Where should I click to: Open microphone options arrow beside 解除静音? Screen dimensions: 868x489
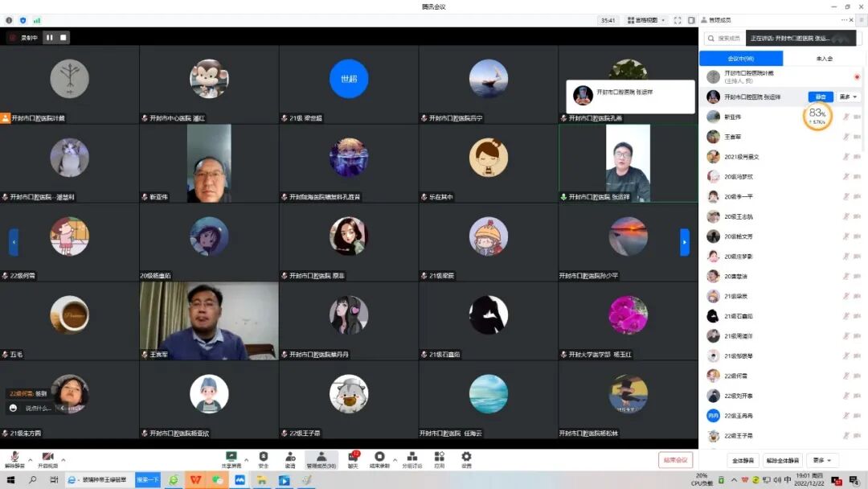pos(30,460)
